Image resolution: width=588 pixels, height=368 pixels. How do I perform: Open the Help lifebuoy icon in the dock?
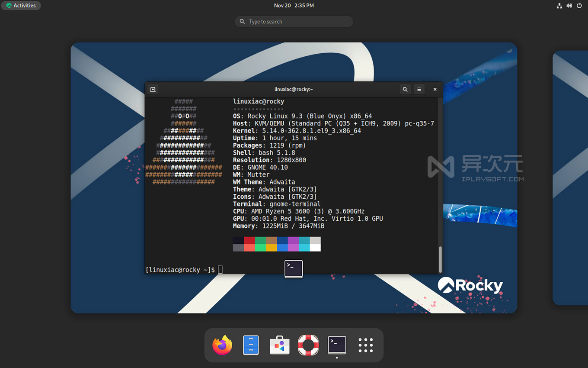[308, 345]
